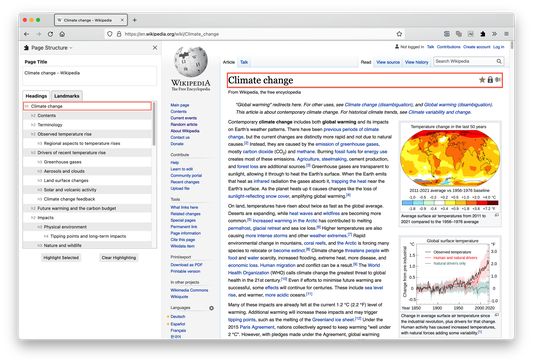
Task: Toggle the Page Structure knight extension icon
Action: point(483,34)
